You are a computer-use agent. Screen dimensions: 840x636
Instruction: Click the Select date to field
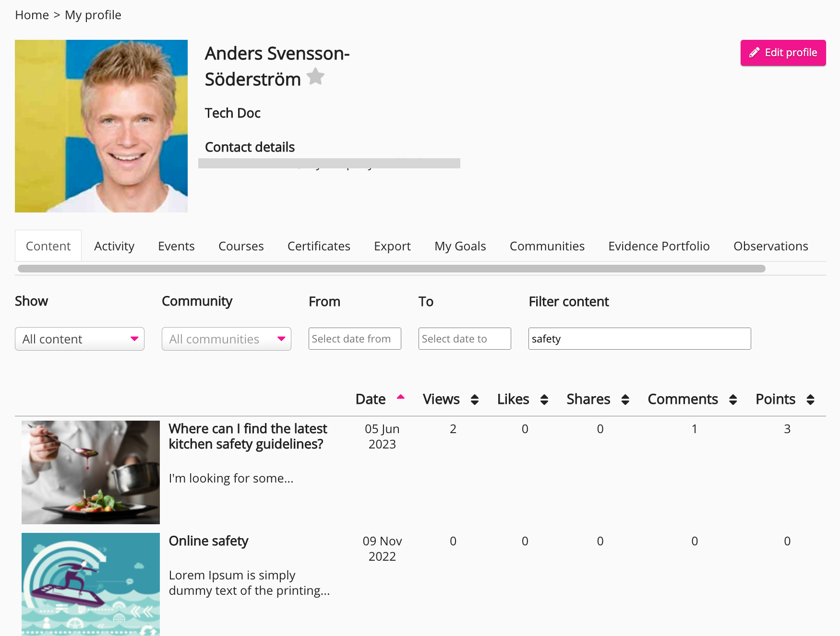point(465,339)
